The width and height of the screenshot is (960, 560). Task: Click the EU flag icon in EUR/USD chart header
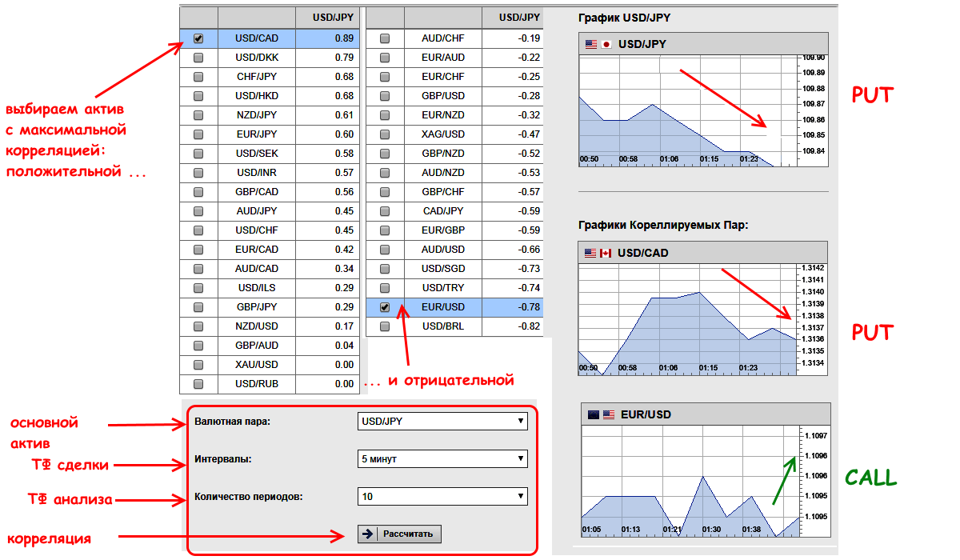tap(593, 415)
